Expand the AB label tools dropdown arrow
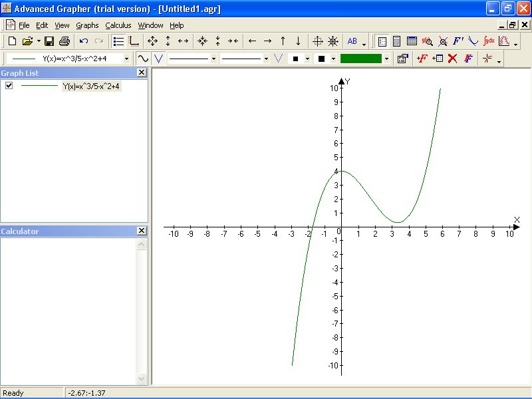The width and height of the screenshot is (532, 399). (364, 45)
